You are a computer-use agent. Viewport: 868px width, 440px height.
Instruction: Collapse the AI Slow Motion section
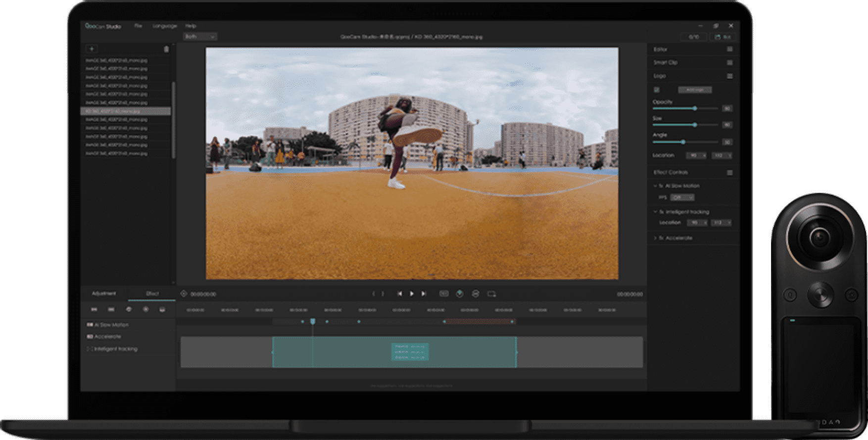(655, 186)
